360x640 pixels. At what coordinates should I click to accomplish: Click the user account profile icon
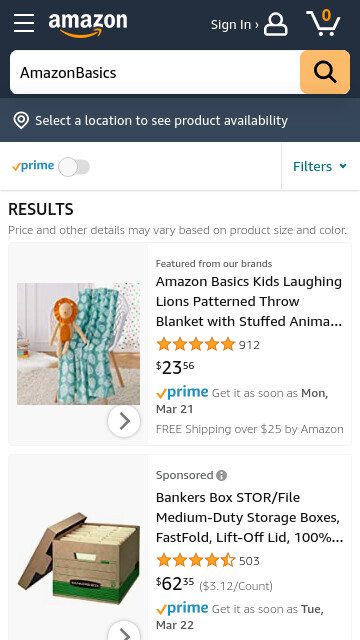[x=276, y=24]
